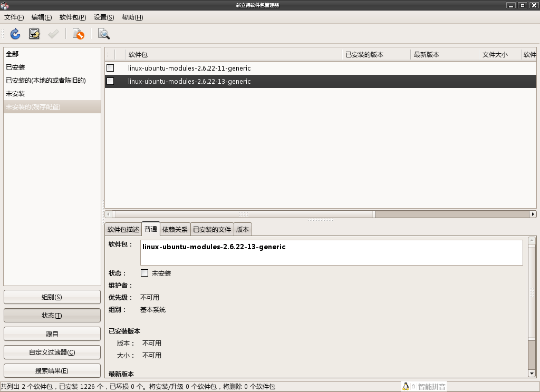The width and height of the screenshot is (540, 392).
Task: Maximize the 新立得软件包管理器 window
Action: [x=522, y=5]
